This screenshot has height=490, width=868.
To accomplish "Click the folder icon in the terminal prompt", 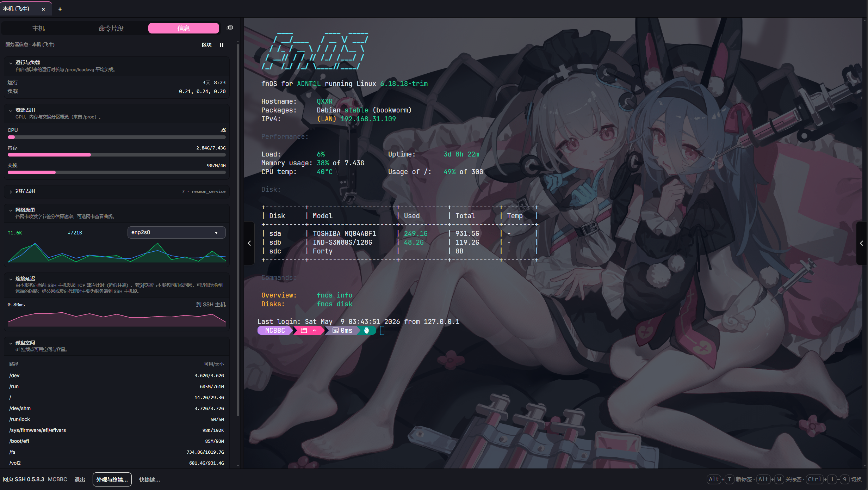I will coord(304,330).
